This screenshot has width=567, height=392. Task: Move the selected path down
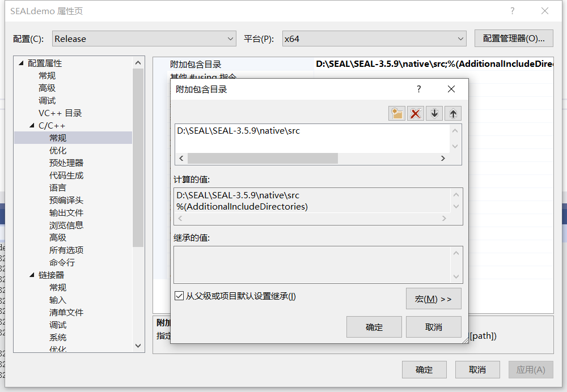pos(434,113)
